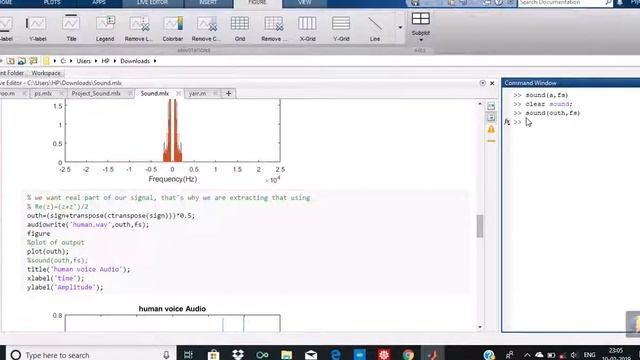640x360 pixels.
Task: Close the ps.mlx tab
Action: pos(61,93)
